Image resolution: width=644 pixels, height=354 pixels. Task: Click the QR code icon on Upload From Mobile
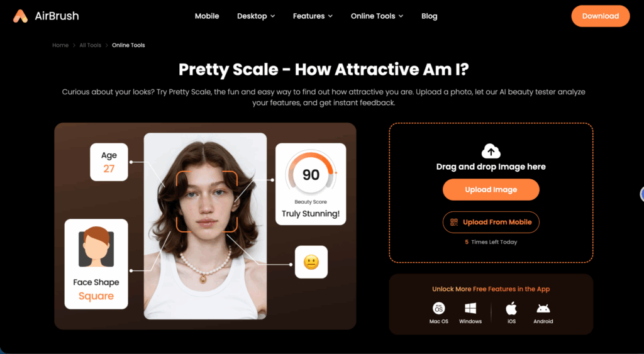[x=454, y=222]
